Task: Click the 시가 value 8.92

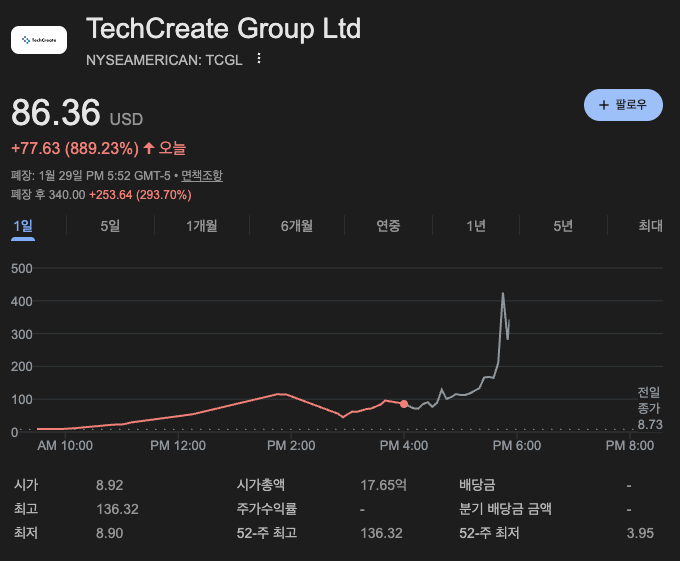Action: pyautogui.click(x=110, y=485)
